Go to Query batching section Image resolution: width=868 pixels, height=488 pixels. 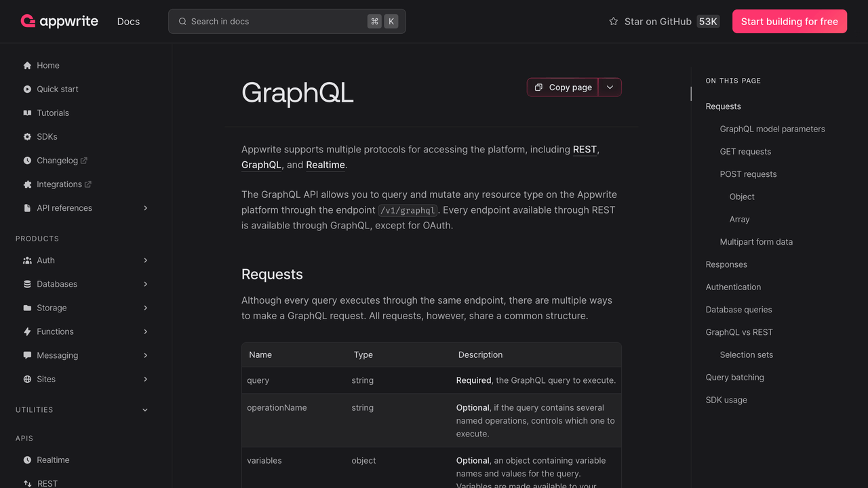point(734,378)
